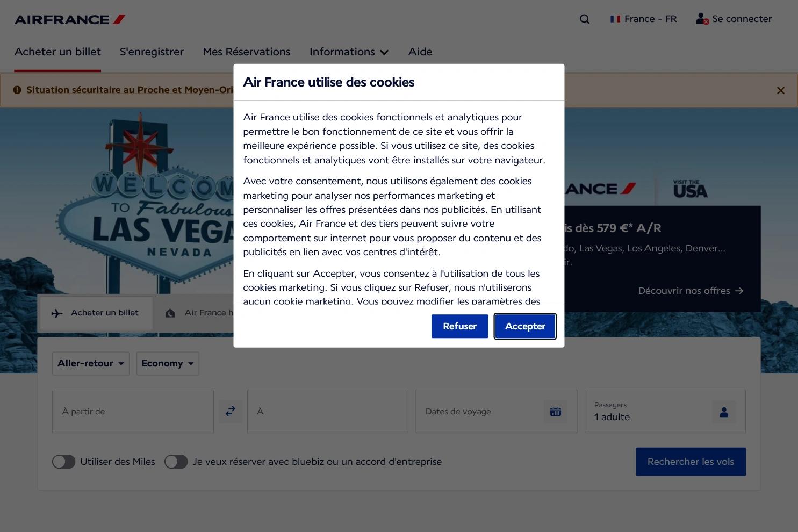Viewport: 798px width, 532px height.
Task: Click the À partir de departure field
Action: (133, 412)
